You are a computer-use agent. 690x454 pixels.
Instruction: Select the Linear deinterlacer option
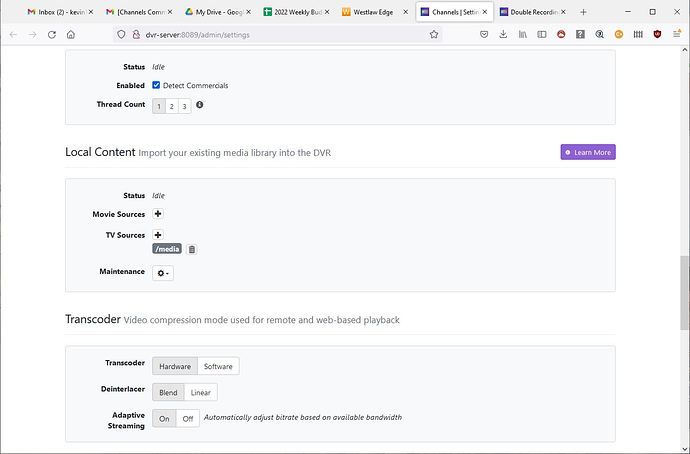[200, 392]
